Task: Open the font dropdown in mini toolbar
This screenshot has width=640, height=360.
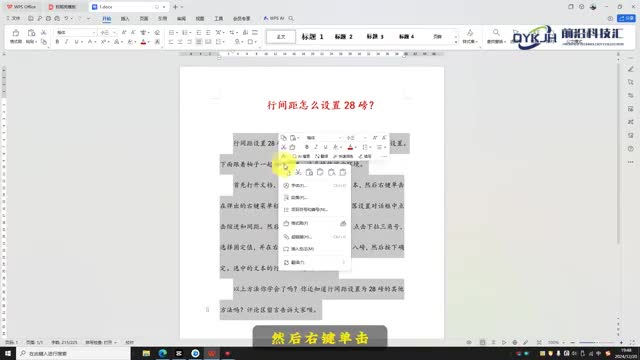Action: [x=339, y=138]
